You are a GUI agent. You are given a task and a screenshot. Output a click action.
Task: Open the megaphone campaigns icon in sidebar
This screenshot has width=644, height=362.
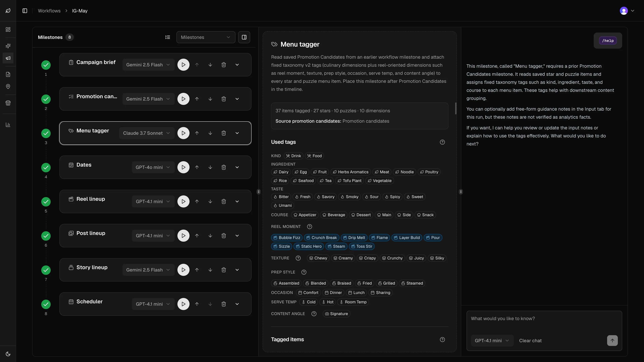click(x=8, y=58)
